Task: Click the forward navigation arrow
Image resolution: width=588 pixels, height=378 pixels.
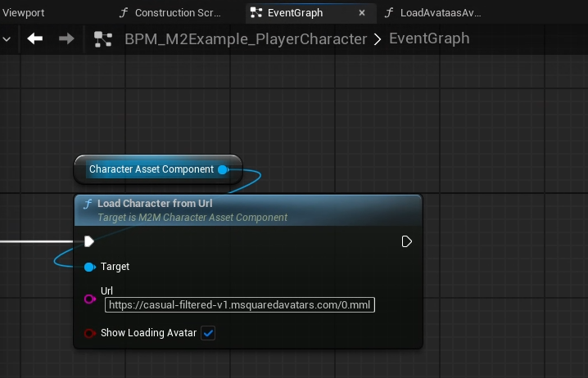Action: (66, 38)
